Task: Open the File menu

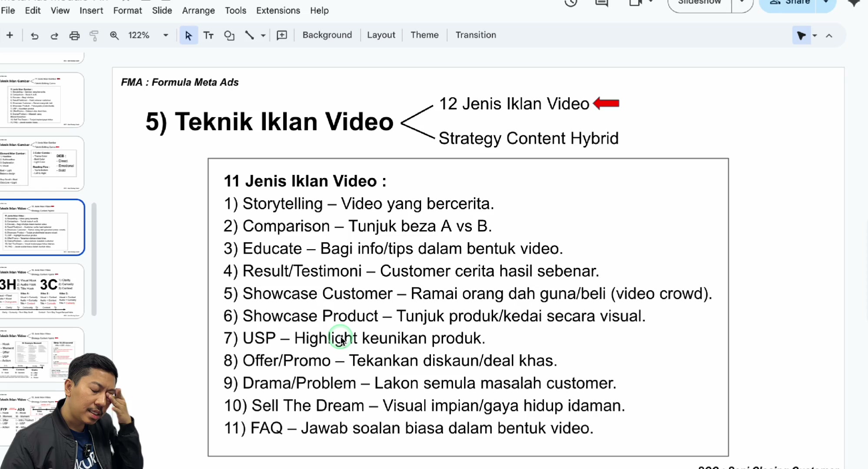Action: [8, 10]
